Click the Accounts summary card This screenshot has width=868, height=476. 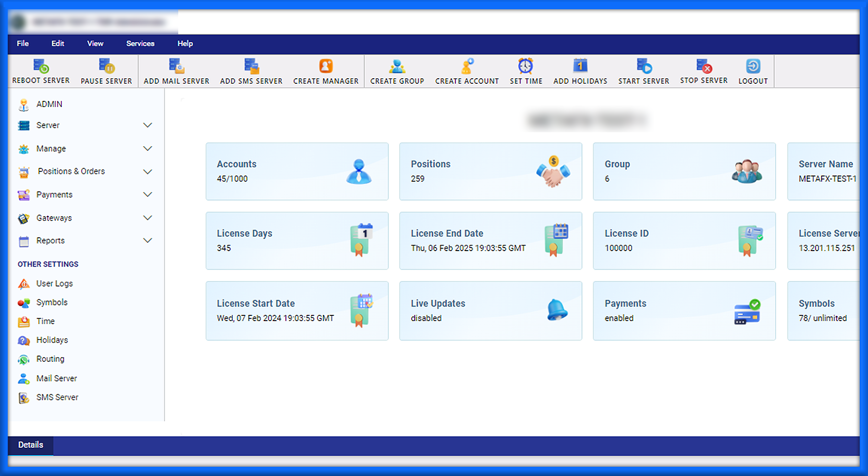point(297,171)
